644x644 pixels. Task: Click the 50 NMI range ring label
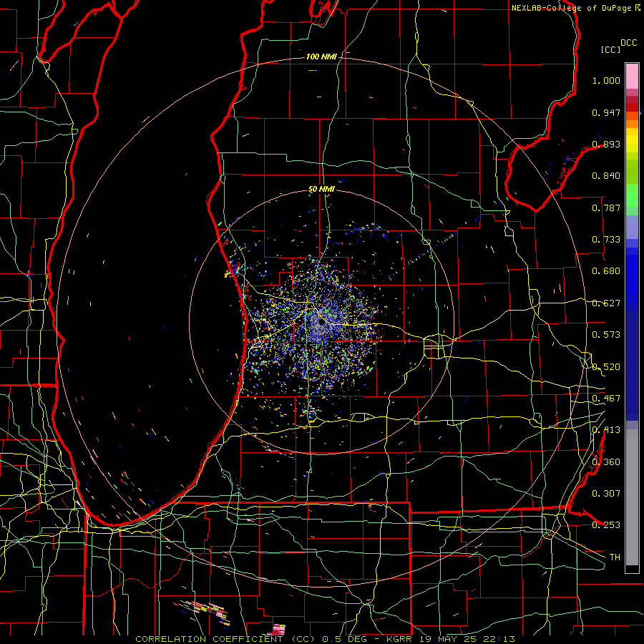click(x=321, y=190)
